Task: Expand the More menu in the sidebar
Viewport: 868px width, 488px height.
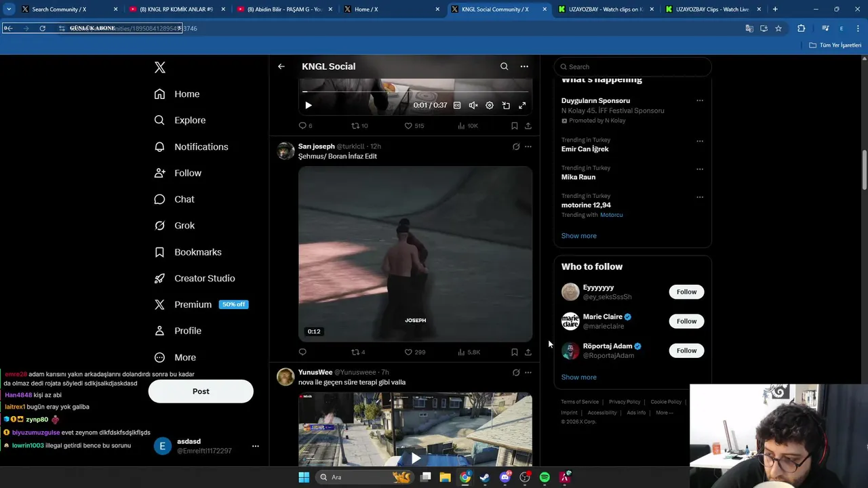Action: 175,357
